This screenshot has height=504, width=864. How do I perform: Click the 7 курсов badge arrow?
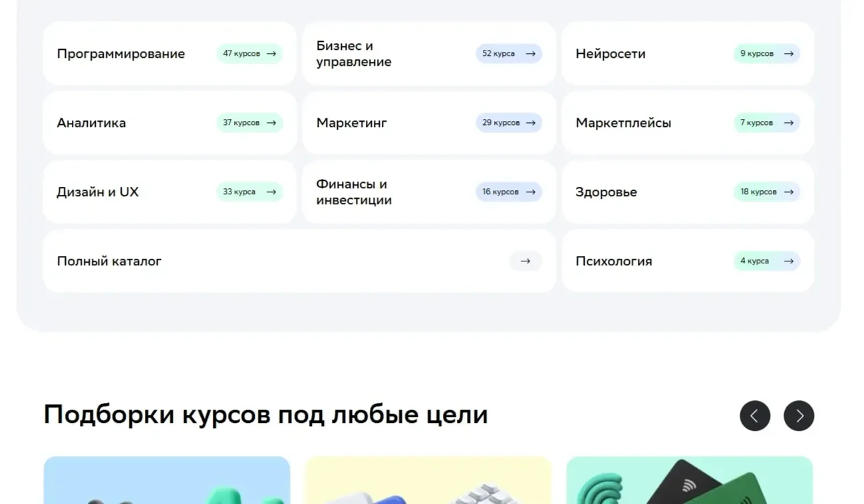[789, 123]
